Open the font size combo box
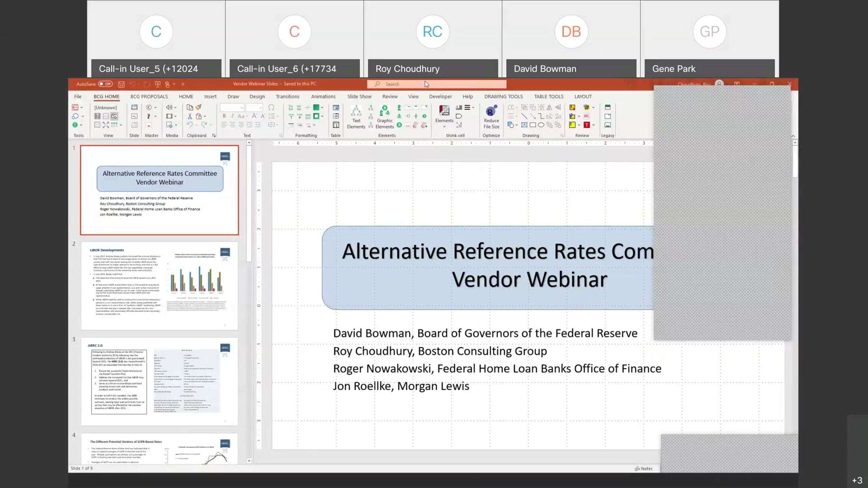This screenshot has height=488, width=868. pyautogui.click(x=254, y=108)
